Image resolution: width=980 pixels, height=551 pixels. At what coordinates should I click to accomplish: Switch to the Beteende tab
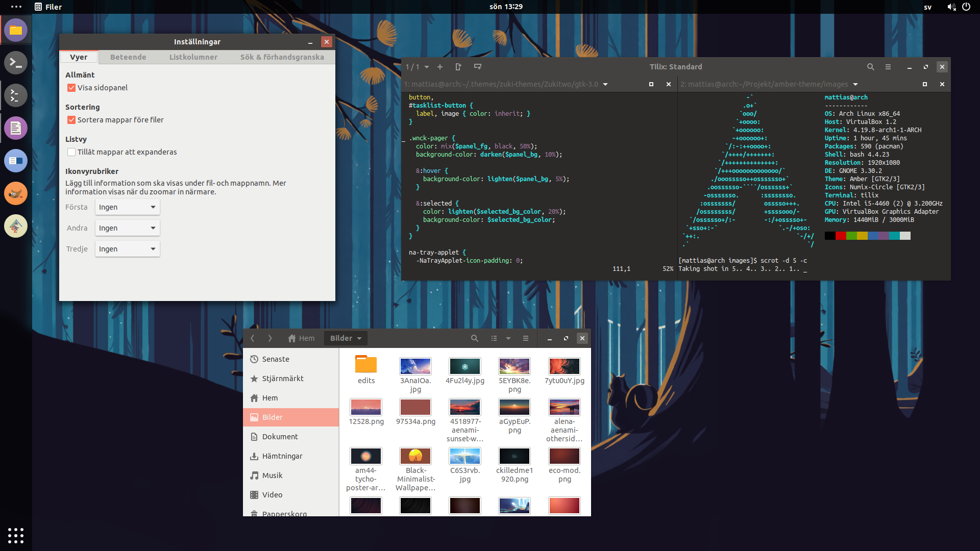coord(128,57)
